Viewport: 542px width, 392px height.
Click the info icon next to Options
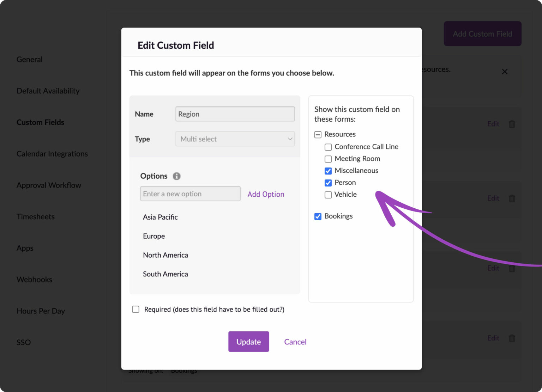[x=176, y=176]
